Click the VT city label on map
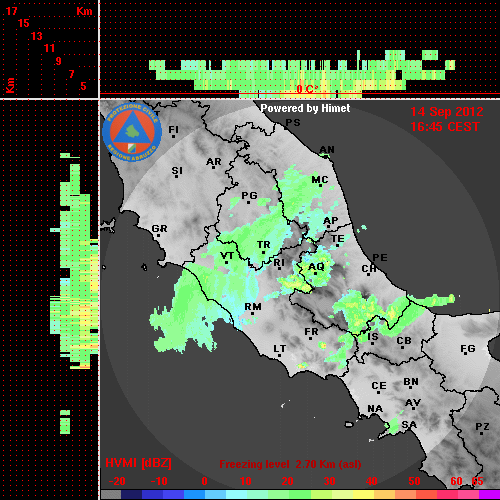This screenshot has width=500, height=500. (x=227, y=256)
